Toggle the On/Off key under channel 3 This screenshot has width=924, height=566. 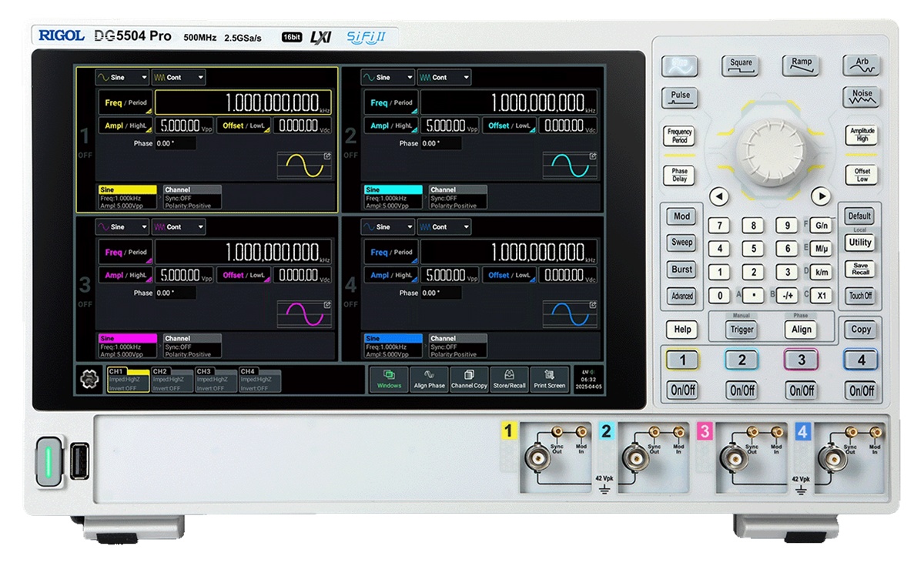pos(802,390)
